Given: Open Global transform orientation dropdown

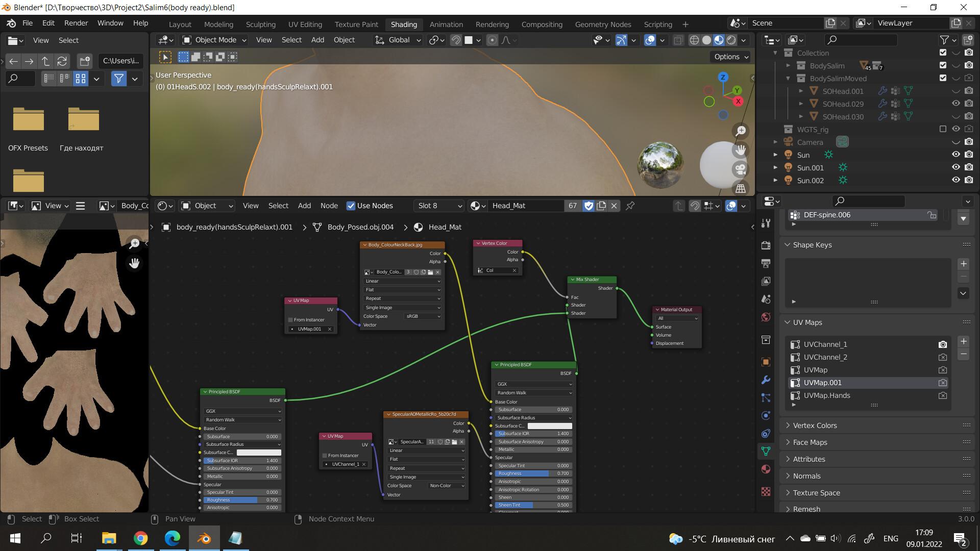Looking at the screenshot, I should tap(398, 40).
